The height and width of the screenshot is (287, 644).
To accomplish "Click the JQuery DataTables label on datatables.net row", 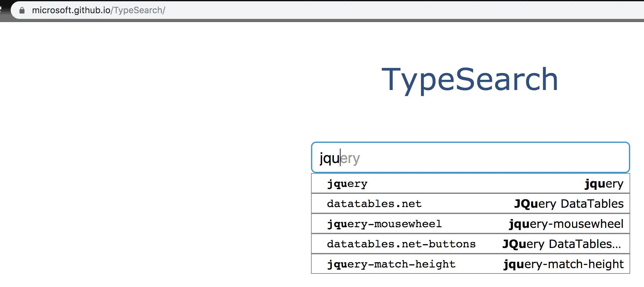I will (x=569, y=203).
